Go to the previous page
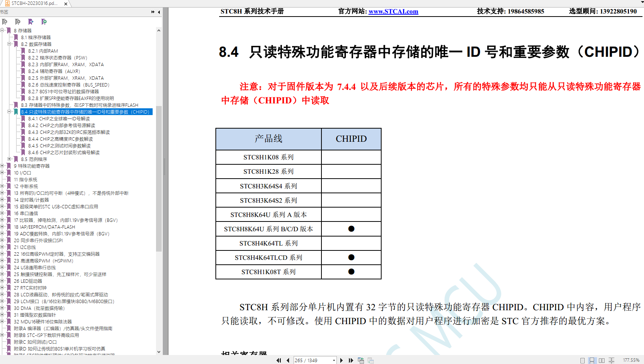The width and height of the screenshot is (644, 364). point(288,360)
